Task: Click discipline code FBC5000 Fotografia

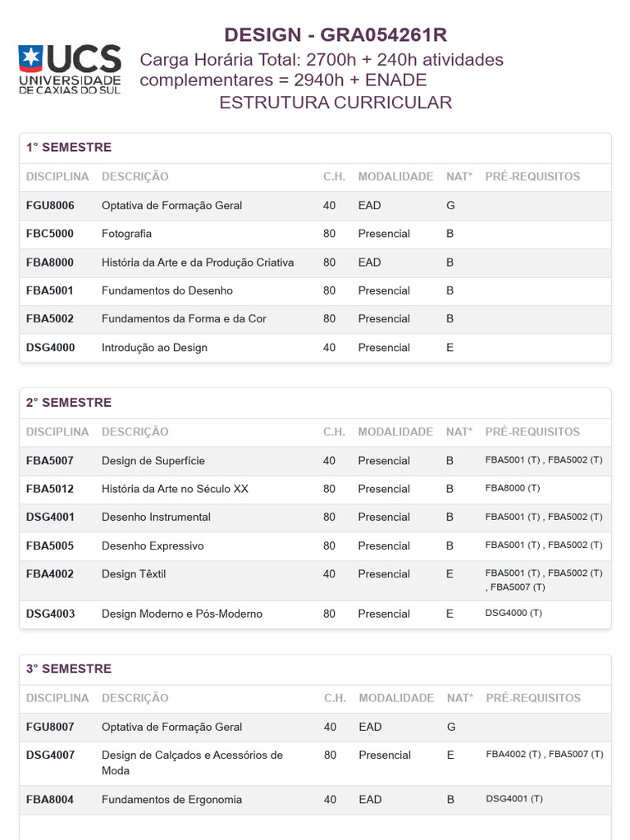Action: [x=50, y=234]
